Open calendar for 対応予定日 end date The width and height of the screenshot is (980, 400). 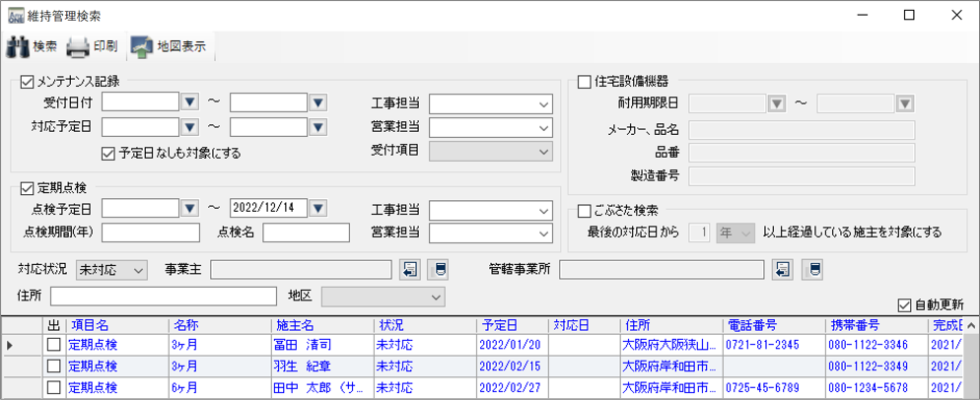point(317,127)
